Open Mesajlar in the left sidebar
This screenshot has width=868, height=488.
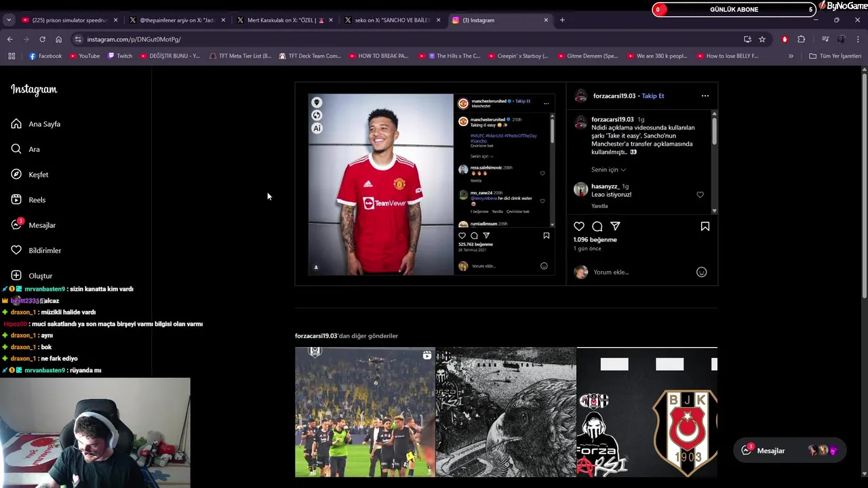[33, 225]
